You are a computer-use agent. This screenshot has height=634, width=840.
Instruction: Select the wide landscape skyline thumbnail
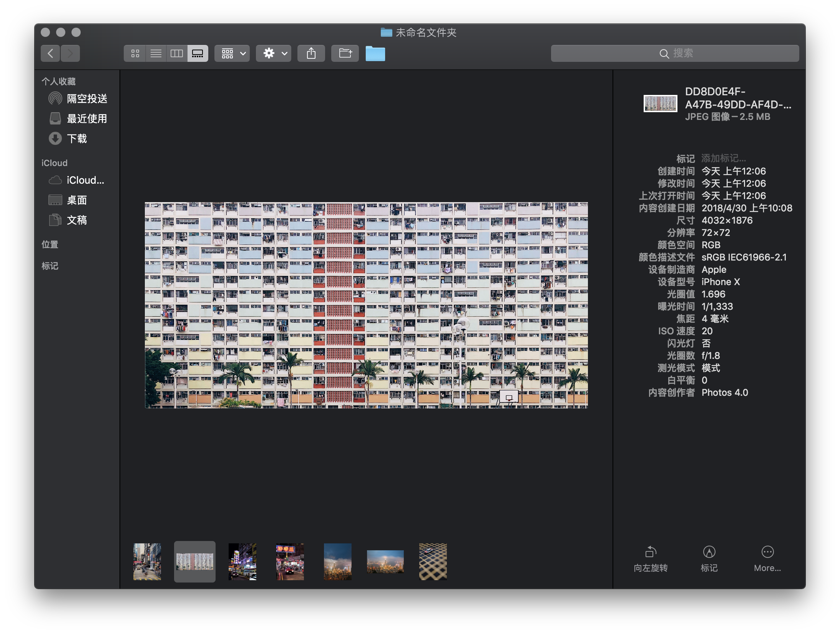385,561
